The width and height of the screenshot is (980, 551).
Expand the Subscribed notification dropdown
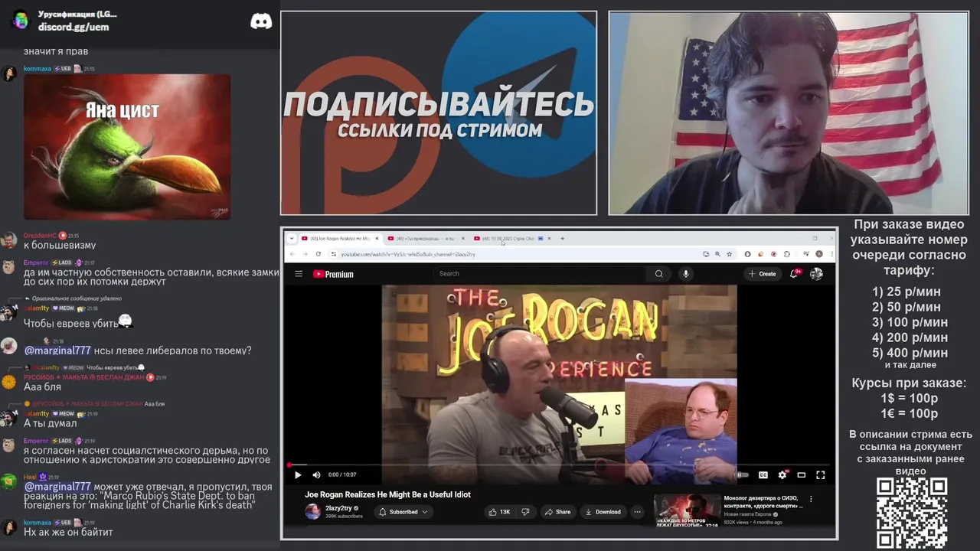(403, 512)
